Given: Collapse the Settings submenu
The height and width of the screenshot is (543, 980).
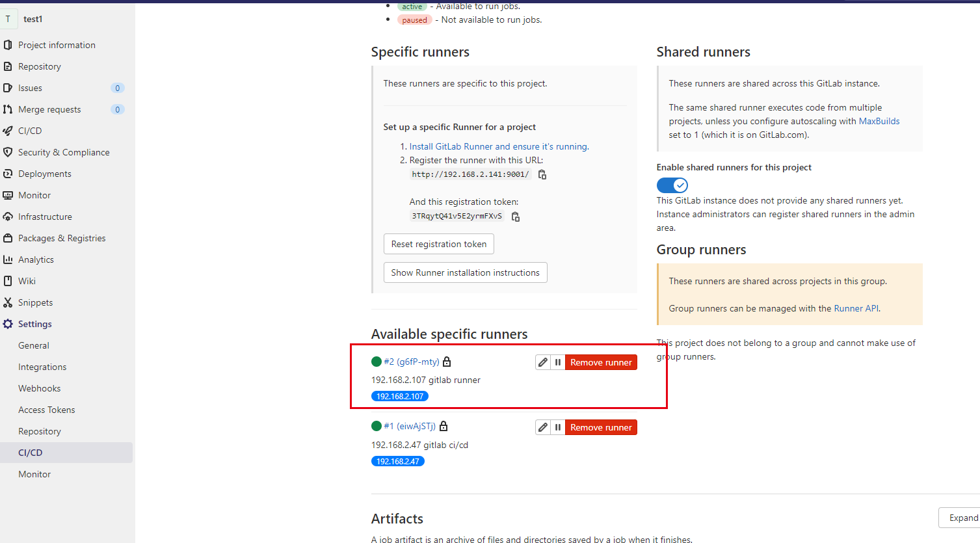Looking at the screenshot, I should [34, 323].
